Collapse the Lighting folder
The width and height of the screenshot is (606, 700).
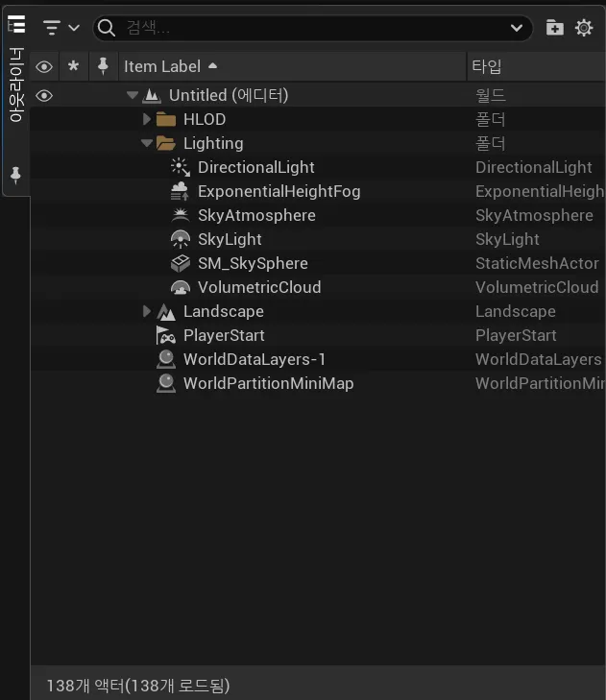tap(147, 143)
